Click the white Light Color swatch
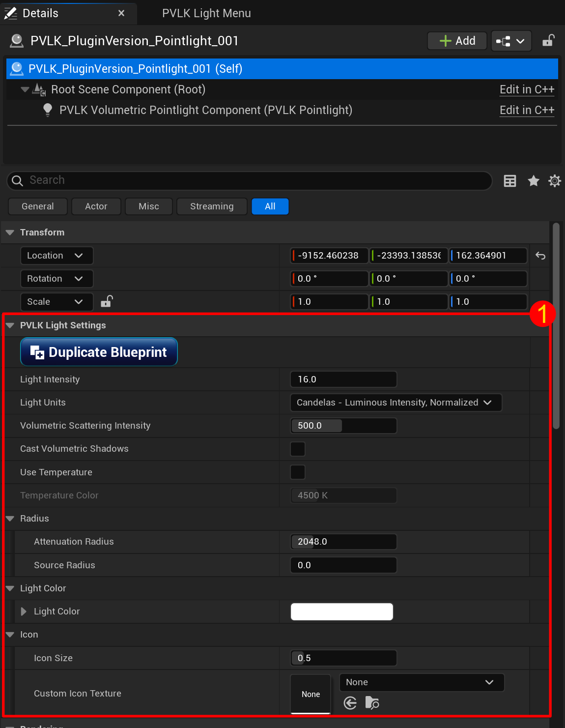Image resolution: width=565 pixels, height=728 pixels. click(342, 612)
